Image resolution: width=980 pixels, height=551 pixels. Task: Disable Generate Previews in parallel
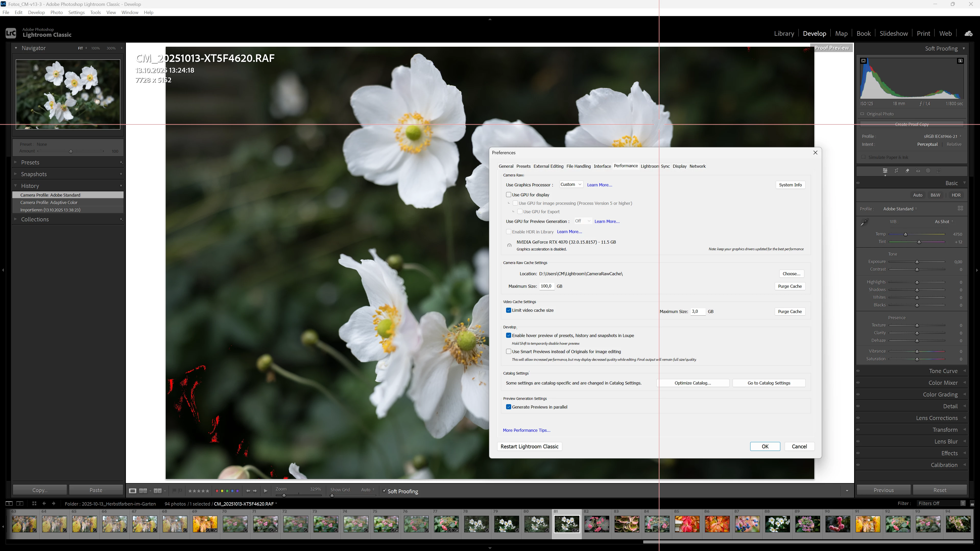pos(508,407)
